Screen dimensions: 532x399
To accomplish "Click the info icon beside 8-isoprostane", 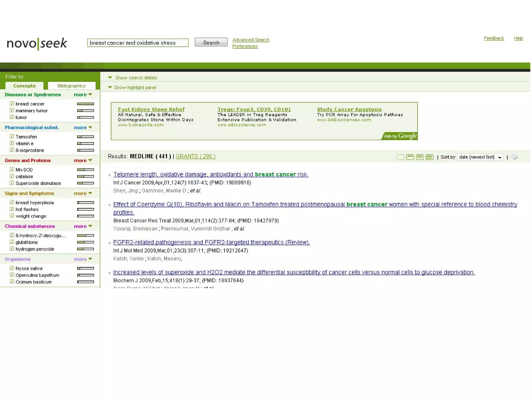I will [x=12, y=150].
